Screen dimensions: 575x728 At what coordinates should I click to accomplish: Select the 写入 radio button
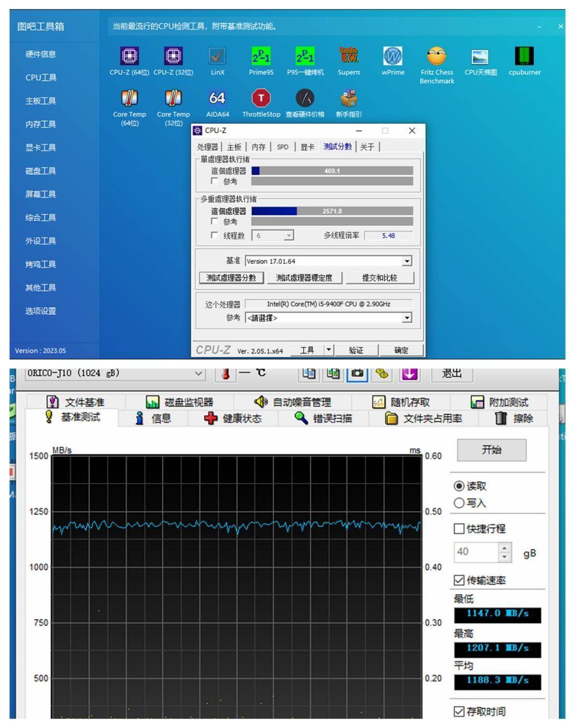tap(459, 503)
